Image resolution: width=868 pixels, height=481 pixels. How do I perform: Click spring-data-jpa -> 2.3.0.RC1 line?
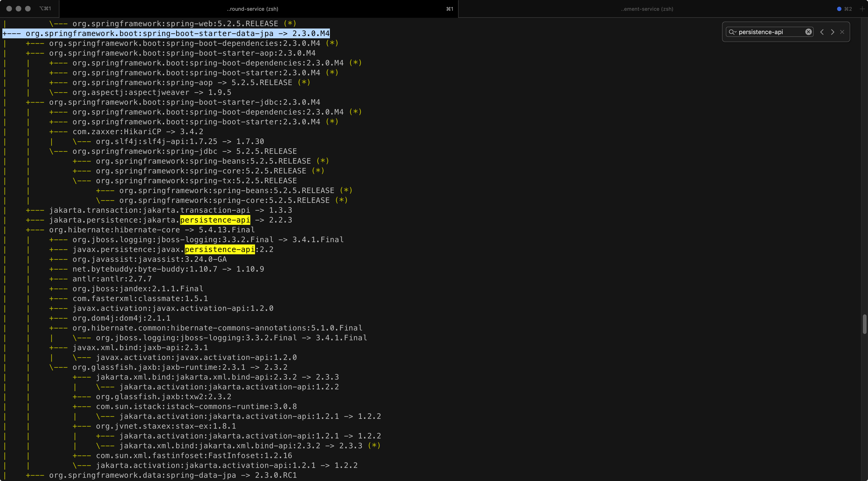[x=173, y=475]
